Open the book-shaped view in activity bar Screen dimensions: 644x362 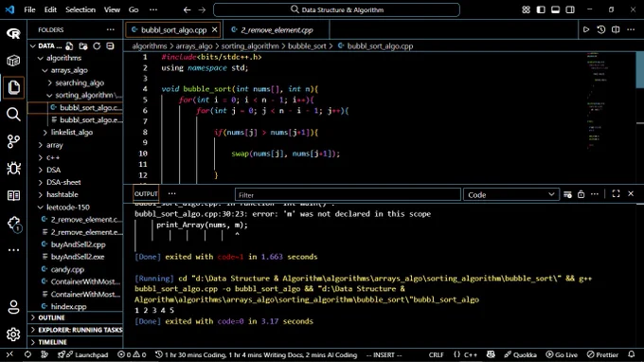[x=13, y=195]
